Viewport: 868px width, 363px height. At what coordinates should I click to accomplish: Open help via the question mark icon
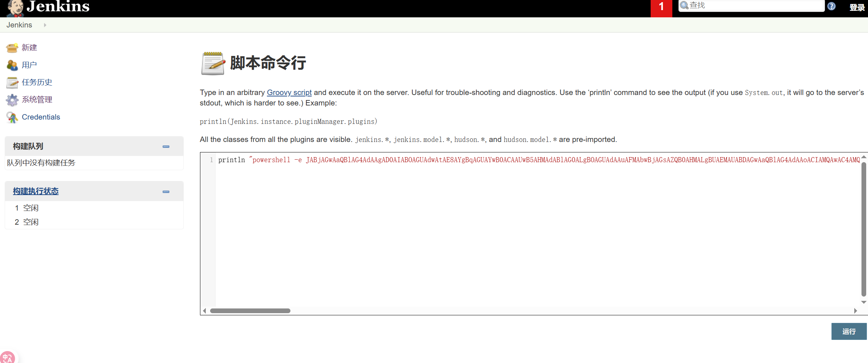tap(831, 6)
